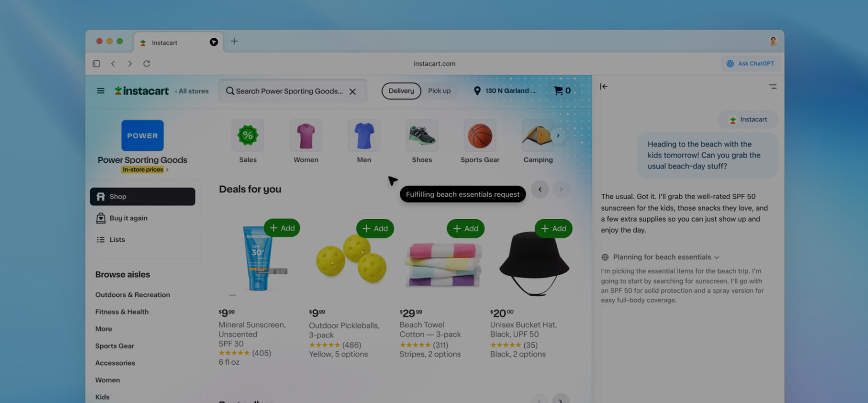Add the Beach Towel Cotton 3-pack

tap(465, 228)
